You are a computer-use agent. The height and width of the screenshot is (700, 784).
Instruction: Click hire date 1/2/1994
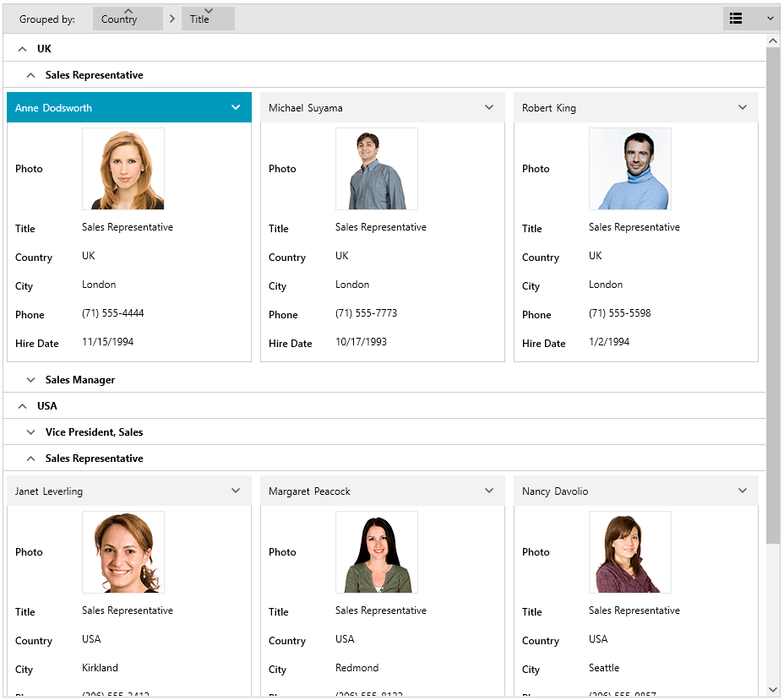[x=609, y=342]
